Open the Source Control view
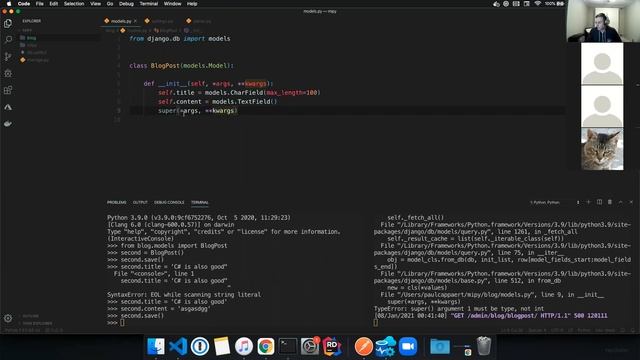This screenshot has width=640, height=360. click(8, 56)
